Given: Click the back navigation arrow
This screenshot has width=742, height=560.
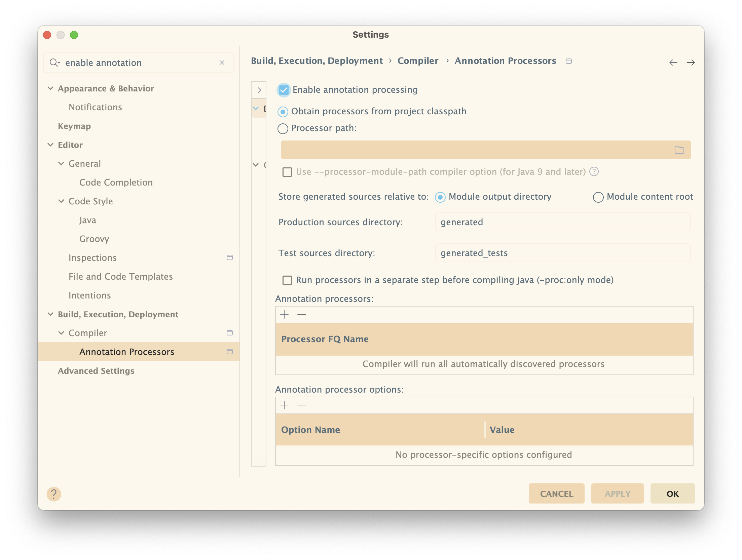Looking at the screenshot, I should pyautogui.click(x=673, y=63).
